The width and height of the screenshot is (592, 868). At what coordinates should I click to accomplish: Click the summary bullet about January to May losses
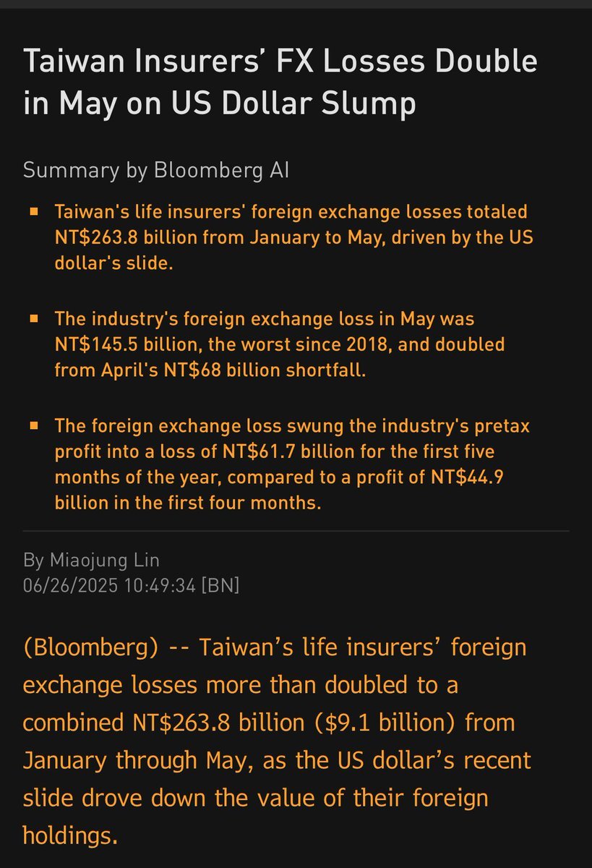(293, 237)
